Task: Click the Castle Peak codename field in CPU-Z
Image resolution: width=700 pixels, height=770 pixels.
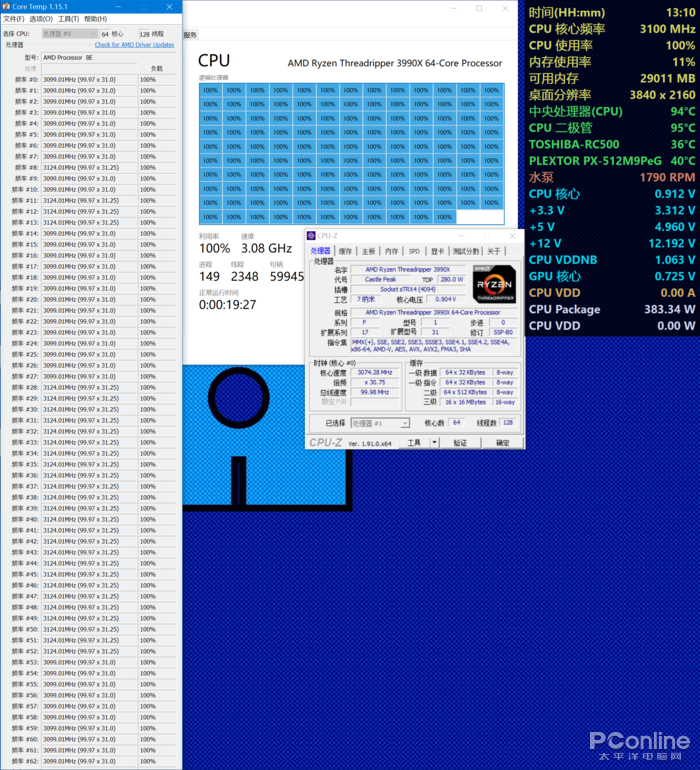Action: coord(380,279)
